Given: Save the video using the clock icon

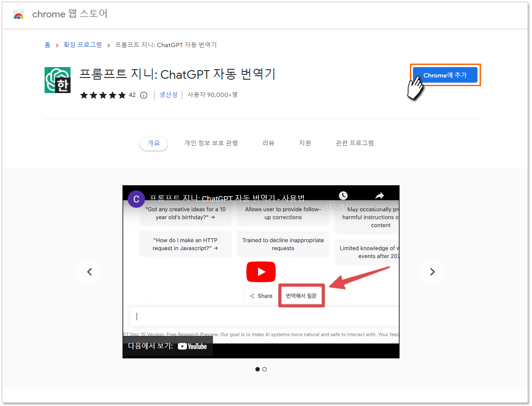Looking at the screenshot, I should (342, 195).
